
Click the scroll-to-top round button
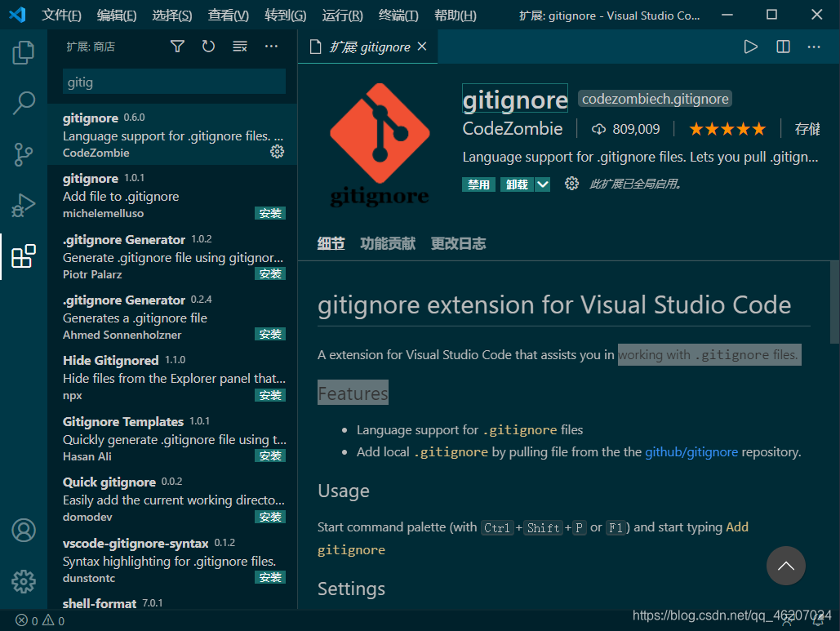[x=785, y=566]
